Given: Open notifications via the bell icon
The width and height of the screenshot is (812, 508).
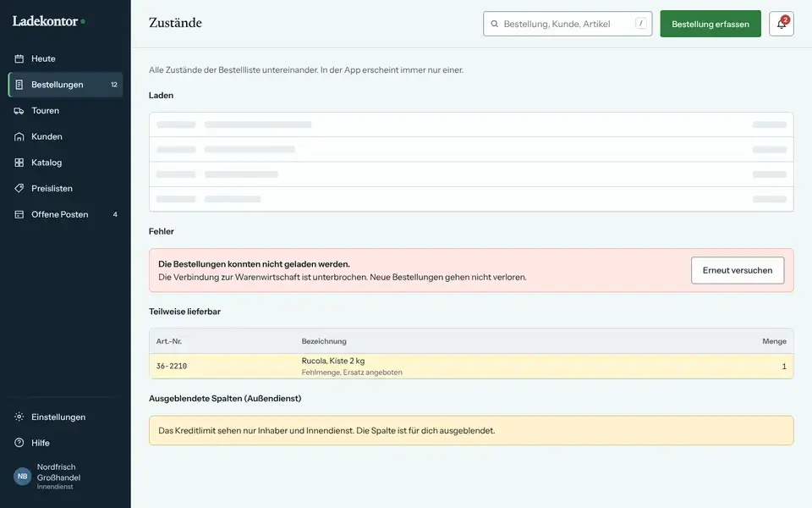Looking at the screenshot, I should pyautogui.click(x=781, y=24).
